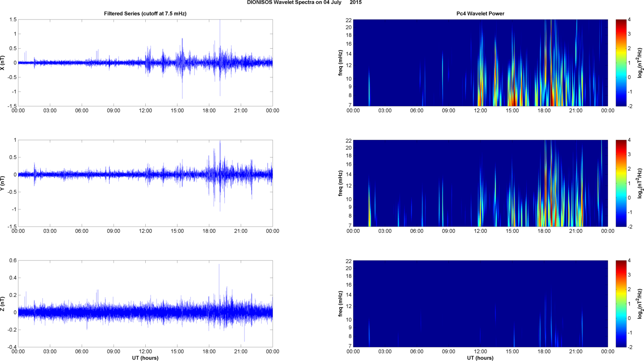This screenshot has height=361, width=644.
Task: Click the Y (nT) y-axis label
Action: click(x=3, y=183)
